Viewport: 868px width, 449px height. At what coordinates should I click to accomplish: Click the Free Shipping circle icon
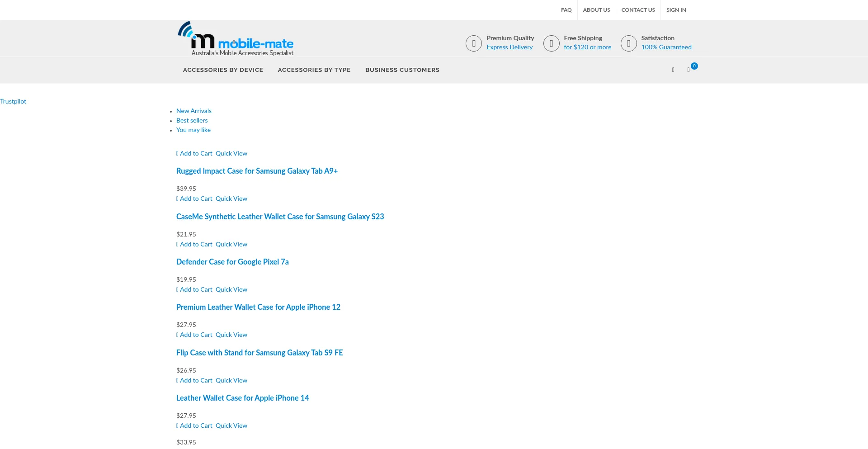(551, 43)
